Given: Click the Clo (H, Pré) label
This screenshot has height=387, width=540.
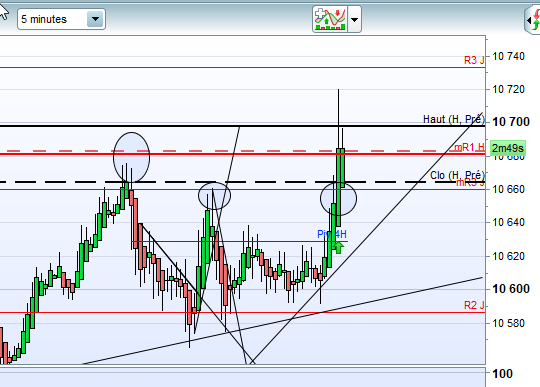Looking at the screenshot, I should pos(457,175).
